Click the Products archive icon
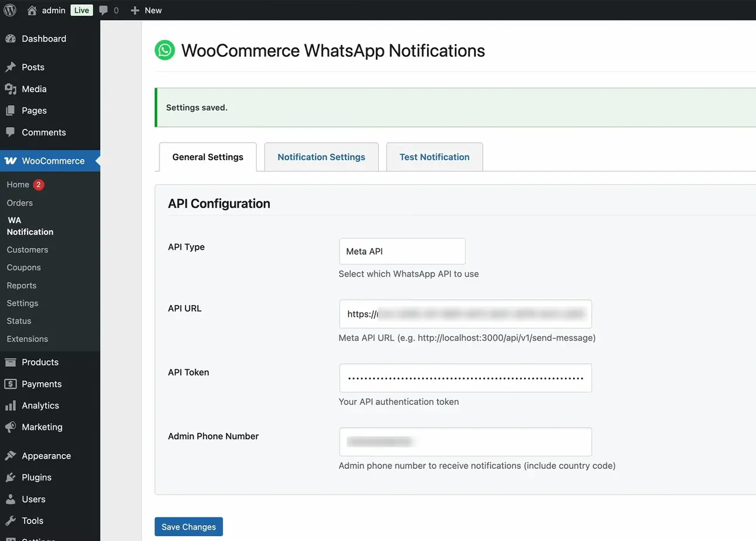Image resolution: width=756 pixels, height=541 pixels. pos(11,362)
